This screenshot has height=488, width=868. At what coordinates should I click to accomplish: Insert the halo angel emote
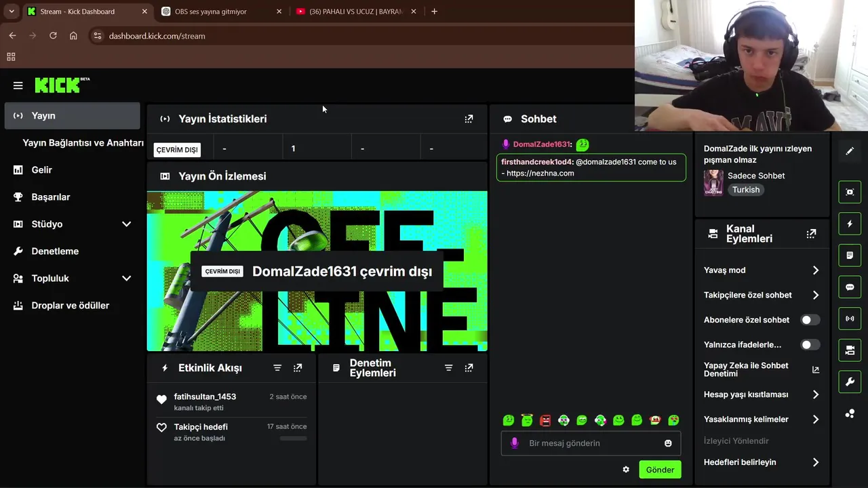pyautogui.click(x=527, y=420)
